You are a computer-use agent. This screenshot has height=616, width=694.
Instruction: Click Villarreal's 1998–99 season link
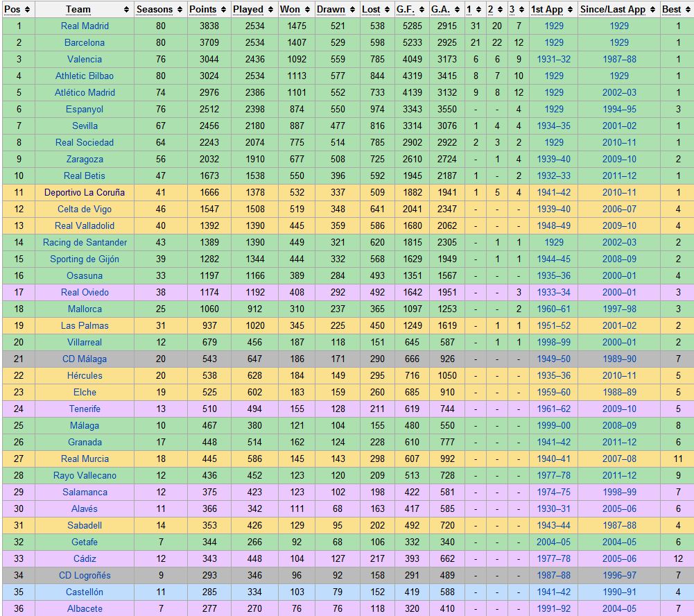[553, 342]
